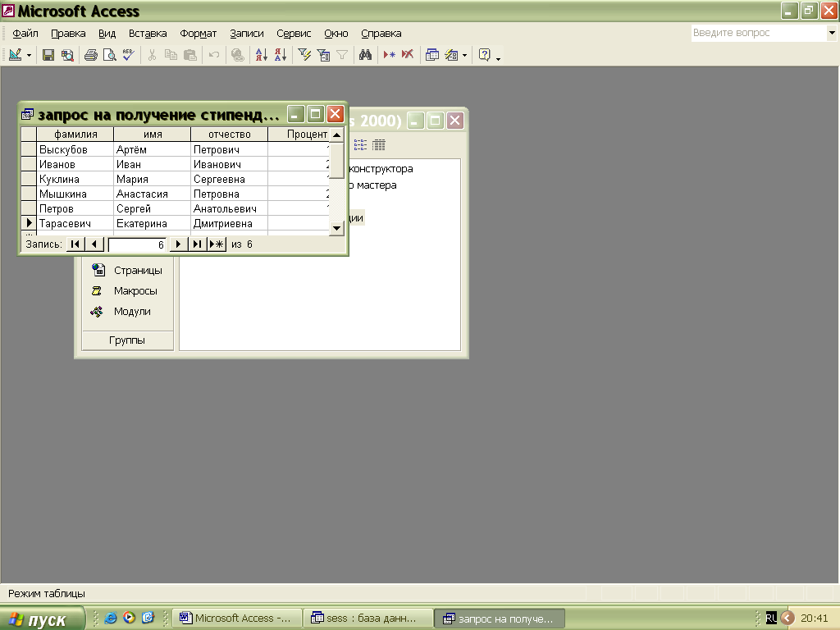Image resolution: width=840 pixels, height=630 pixels.
Task: Open print preview from the toolbar
Action: tap(110, 55)
